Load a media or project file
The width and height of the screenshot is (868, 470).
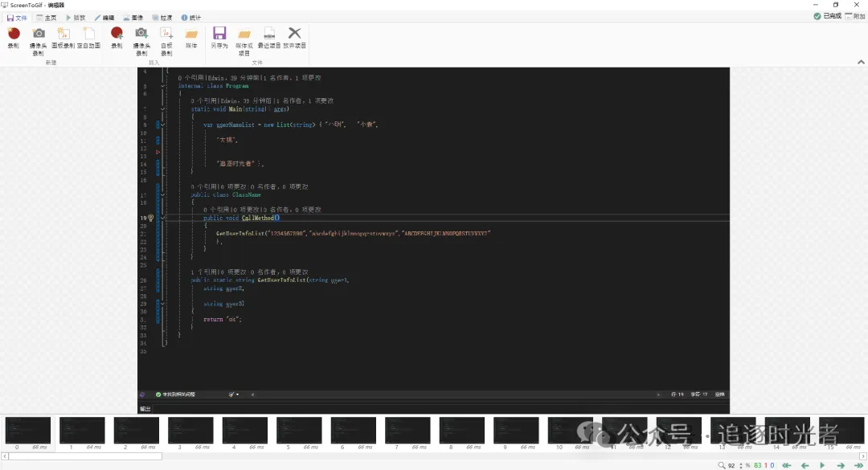tap(244, 34)
